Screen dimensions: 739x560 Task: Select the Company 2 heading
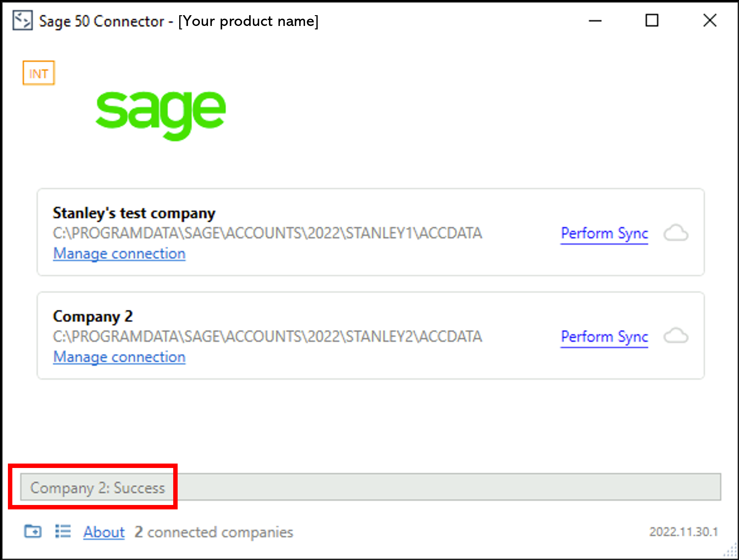pos(93,317)
